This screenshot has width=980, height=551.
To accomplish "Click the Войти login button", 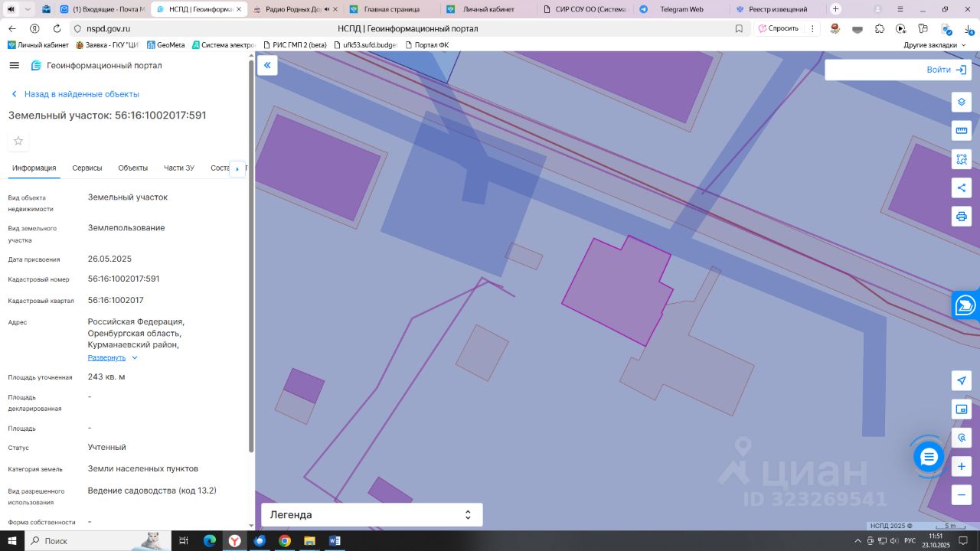I will pos(946,70).
